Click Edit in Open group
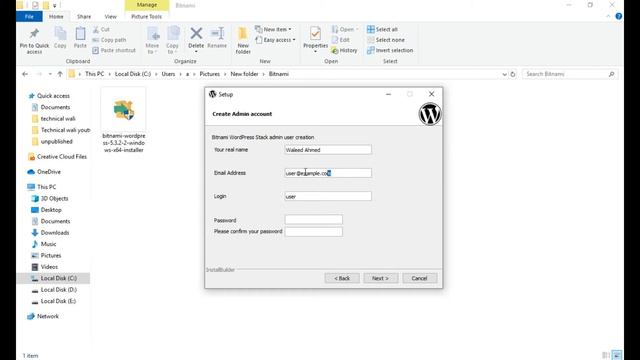This screenshot has height=360, width=640. [341, 40]
